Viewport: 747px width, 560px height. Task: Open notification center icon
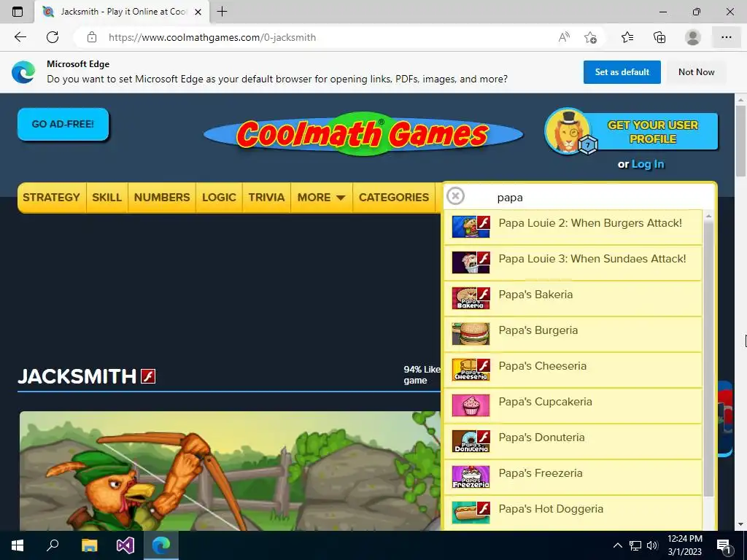click(x=724, y=545)
